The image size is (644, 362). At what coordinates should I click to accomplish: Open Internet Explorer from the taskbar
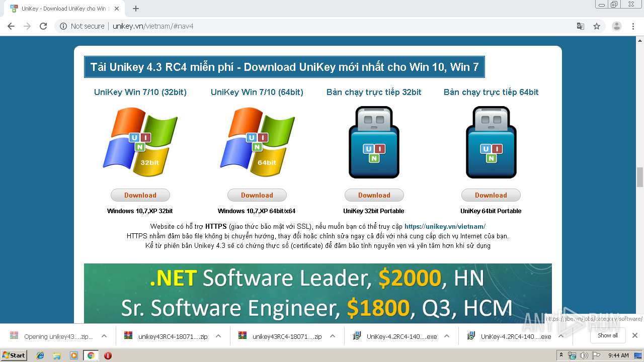pyautogui.click(x=40, y=355)
